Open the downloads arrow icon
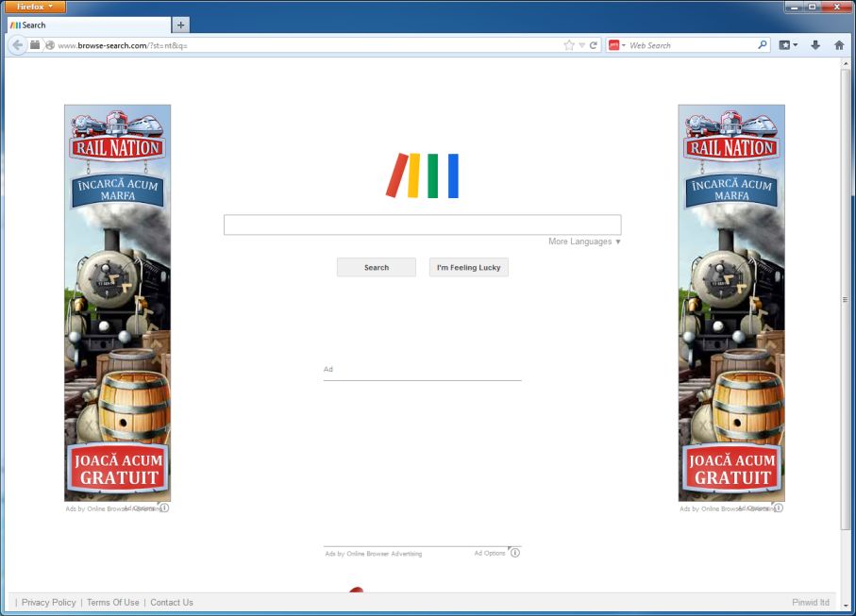The image size is (856, 616). 815,45
